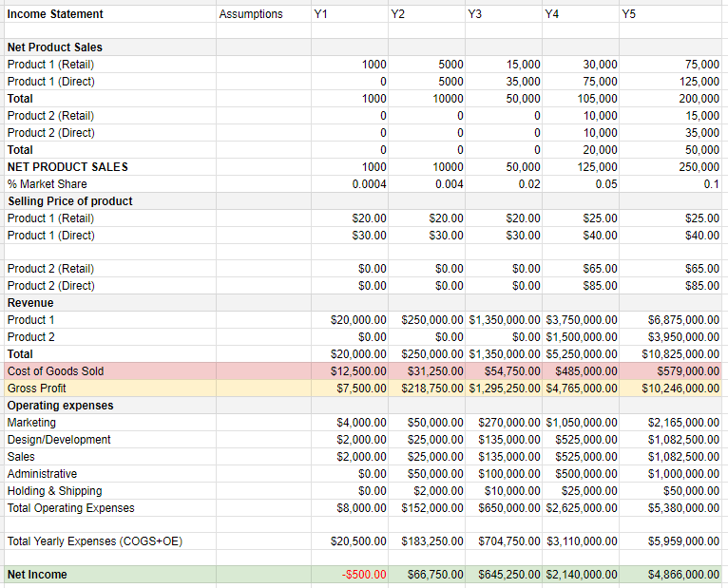Select the $50,000.00 Holding & Shipping cell
Screen dimensions: 728x588
pyautogui.click(x=670, y=491)
